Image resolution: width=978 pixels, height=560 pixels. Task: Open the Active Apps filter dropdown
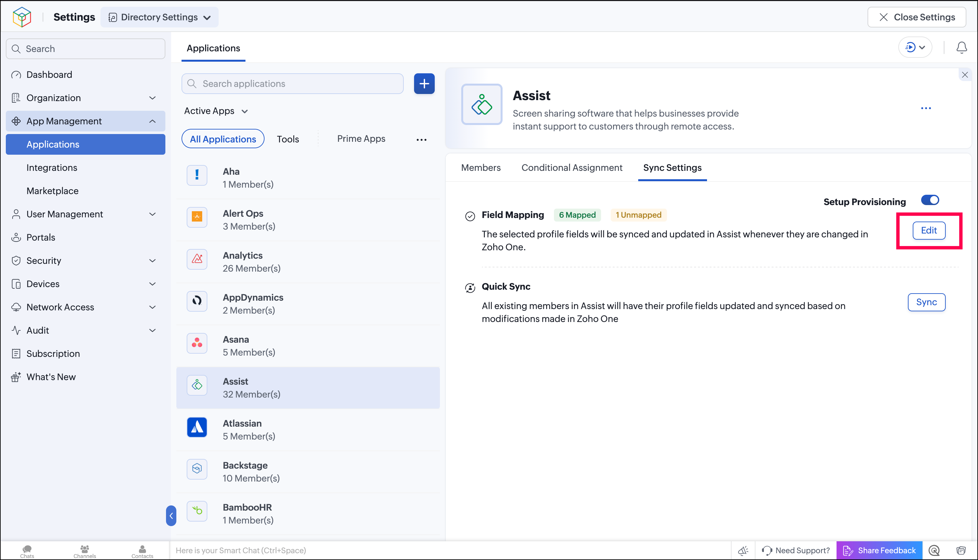[x=216, y=111]
